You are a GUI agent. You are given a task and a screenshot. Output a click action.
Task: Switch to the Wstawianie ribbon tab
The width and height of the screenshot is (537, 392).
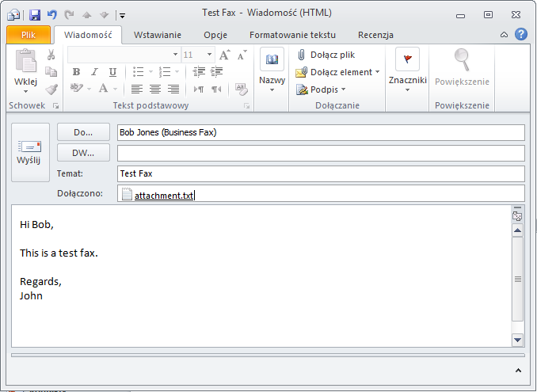coord(158,35)
